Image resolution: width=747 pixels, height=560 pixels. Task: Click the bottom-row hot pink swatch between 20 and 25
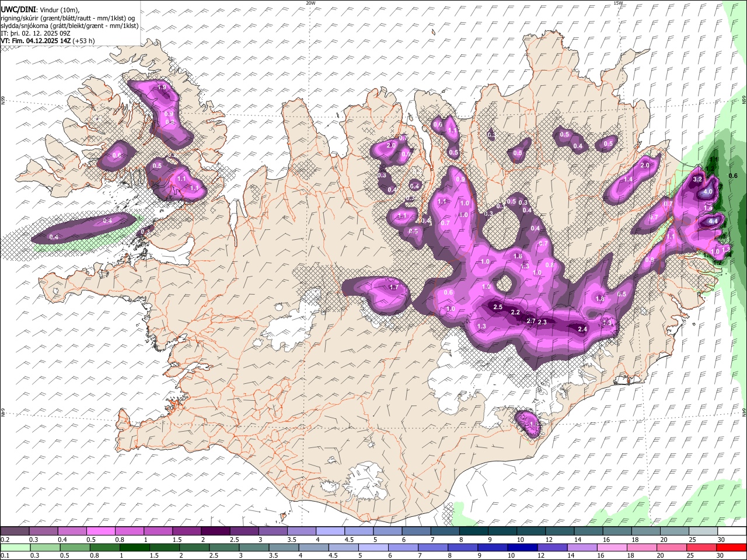[672, 548]
